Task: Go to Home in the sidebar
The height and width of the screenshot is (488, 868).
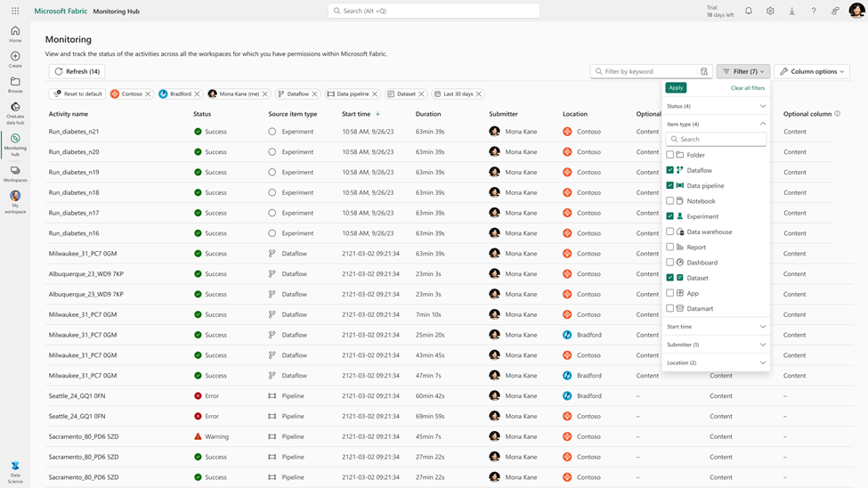Action: coord(15,34)
